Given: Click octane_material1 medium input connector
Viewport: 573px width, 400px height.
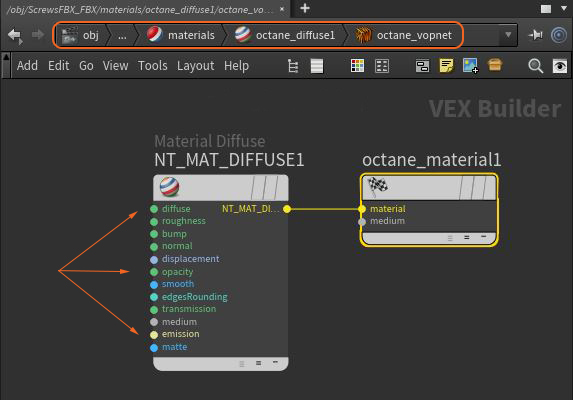Looking at the screenshot, I should (x=362, y=222).
